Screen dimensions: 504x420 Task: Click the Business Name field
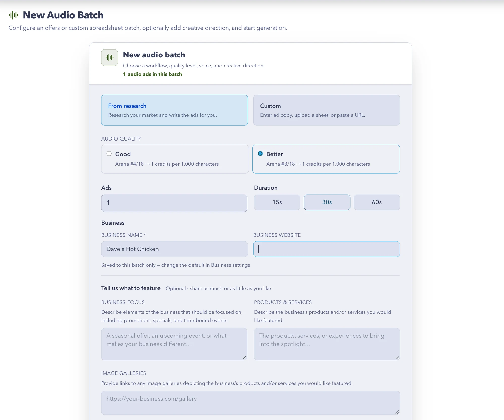pos(174,249)
